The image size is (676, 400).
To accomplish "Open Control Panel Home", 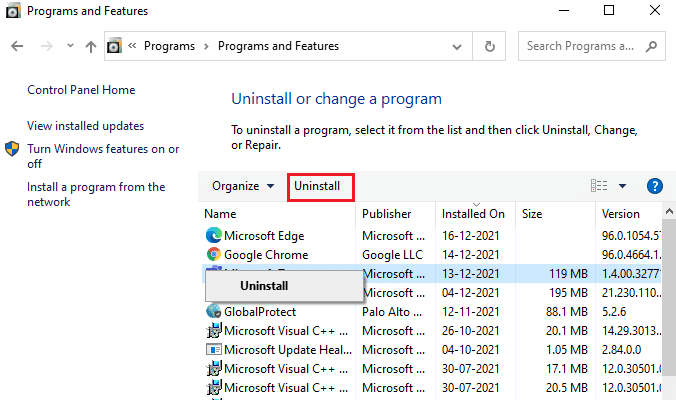I will point(81,90).
